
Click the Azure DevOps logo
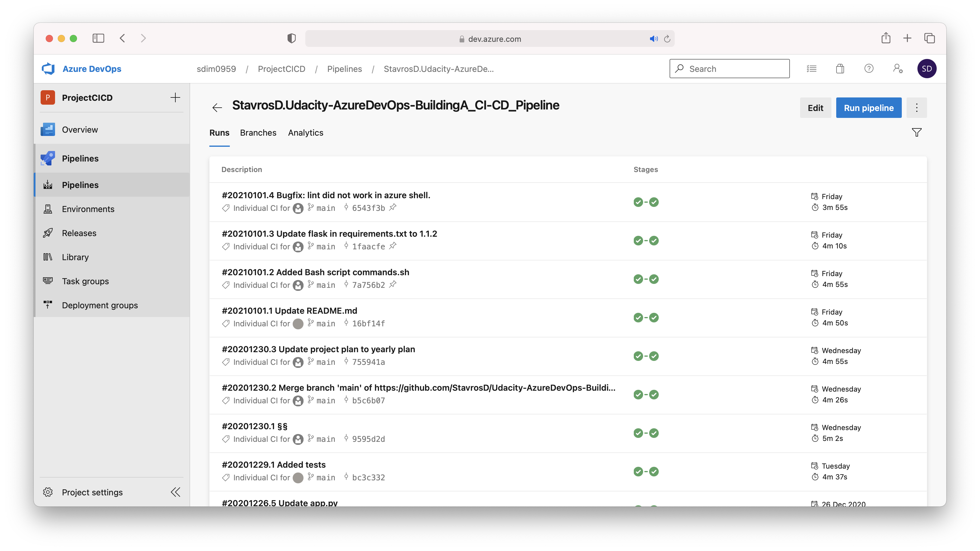[48, 69]
